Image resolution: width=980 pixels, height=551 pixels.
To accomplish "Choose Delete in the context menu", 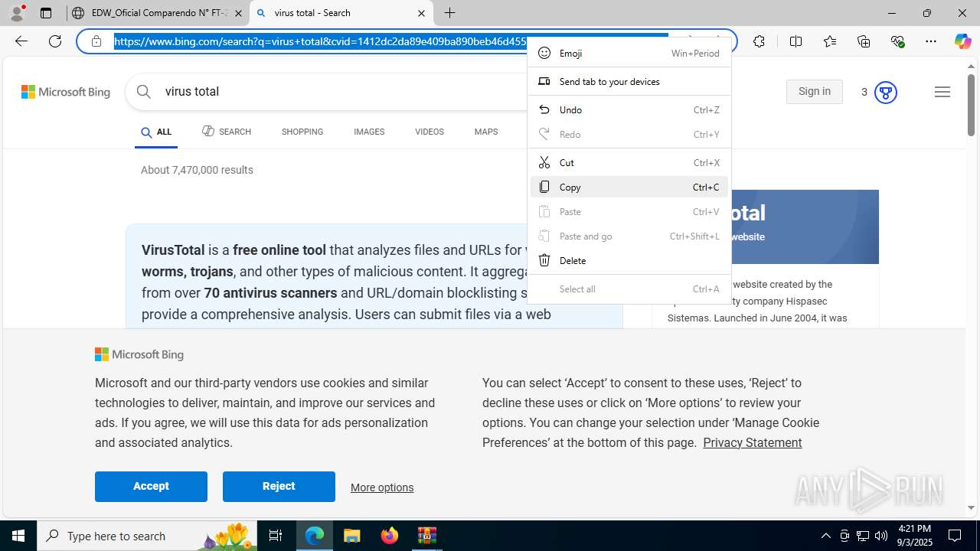I will point(629,260).
